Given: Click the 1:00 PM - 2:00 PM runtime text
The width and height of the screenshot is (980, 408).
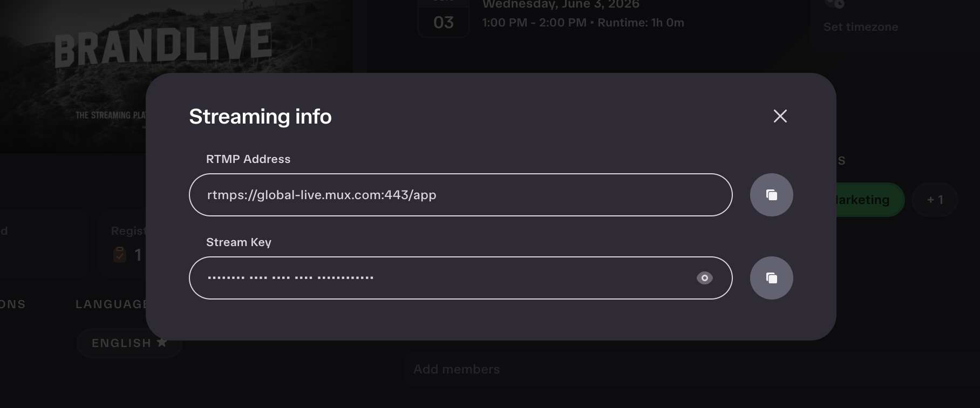Looking at the screenshot, I should 583,23.
